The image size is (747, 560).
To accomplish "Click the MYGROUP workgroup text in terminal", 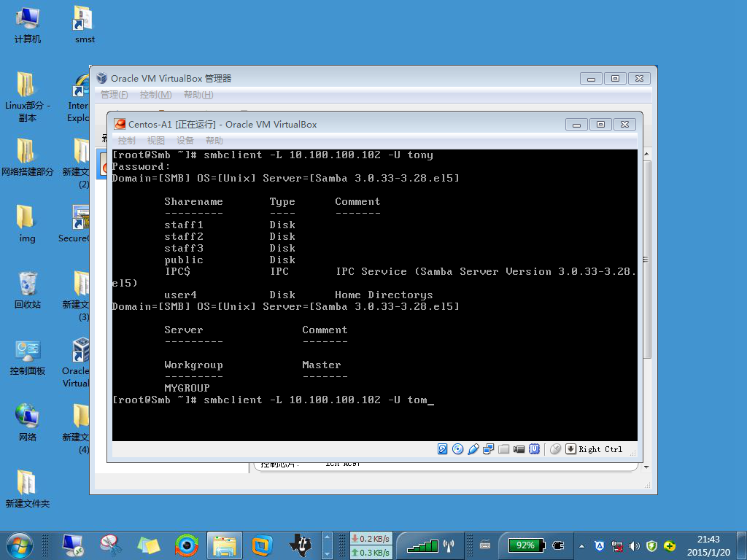I will [x=187, y=388].
